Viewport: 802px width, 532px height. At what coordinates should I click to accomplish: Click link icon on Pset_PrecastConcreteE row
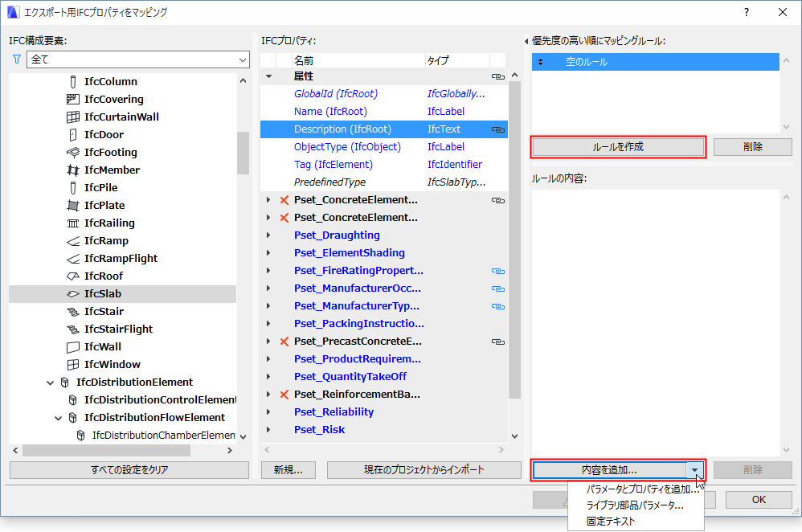[497, 342]
